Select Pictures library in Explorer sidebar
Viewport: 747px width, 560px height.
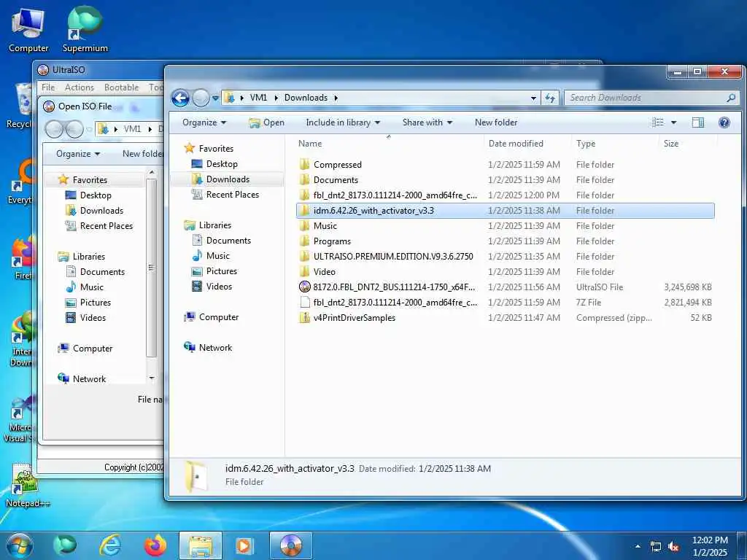[222, 271]
